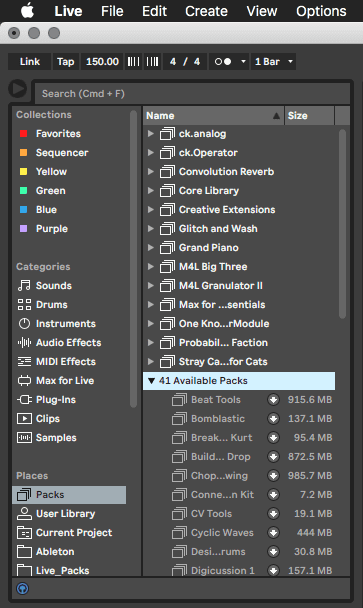Open the Live menu
Viewport: 363px width, 608px height.
[68, 11]
